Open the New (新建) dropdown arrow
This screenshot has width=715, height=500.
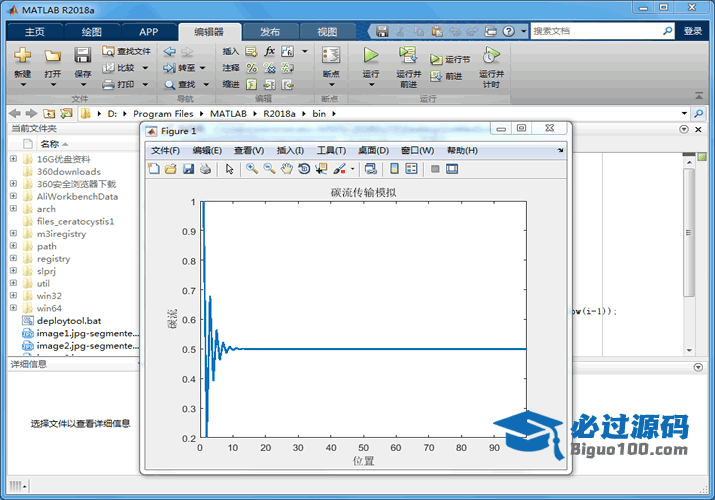[x=22, y=85]
